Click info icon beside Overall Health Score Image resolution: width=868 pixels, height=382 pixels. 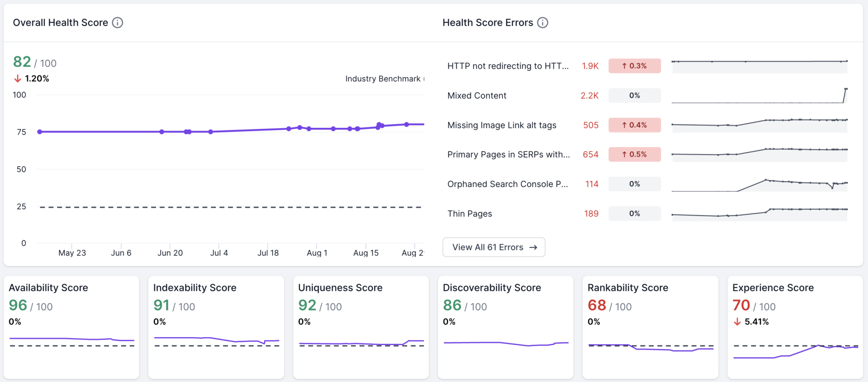117,23
